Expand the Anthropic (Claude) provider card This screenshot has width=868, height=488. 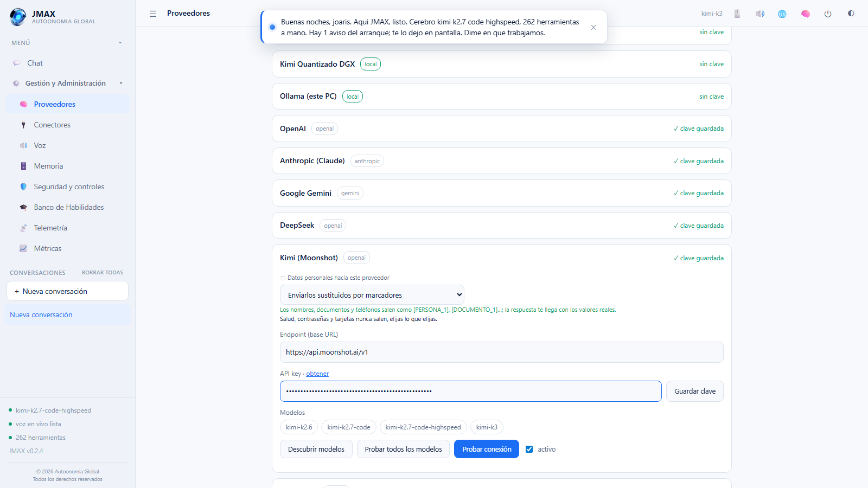coord(501,161)
